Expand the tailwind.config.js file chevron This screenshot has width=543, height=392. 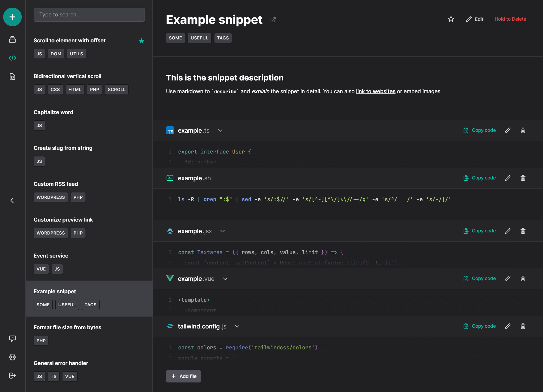(x=237, y=326)
